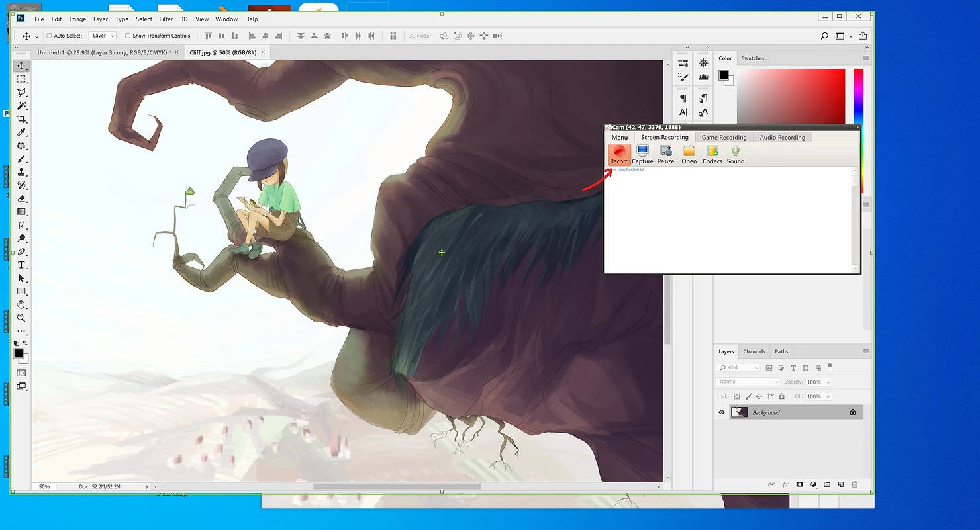
Task: Switch to the Channels tab
Action: point(754,351)
